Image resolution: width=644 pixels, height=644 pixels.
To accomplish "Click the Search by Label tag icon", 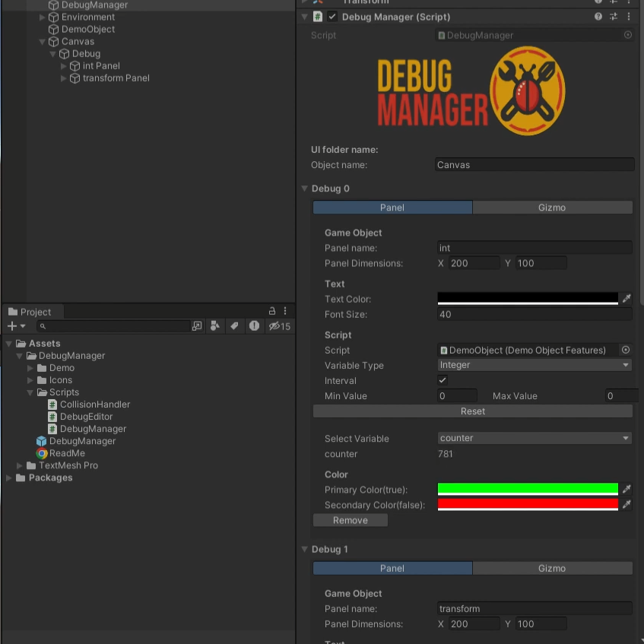I will 234,326.
